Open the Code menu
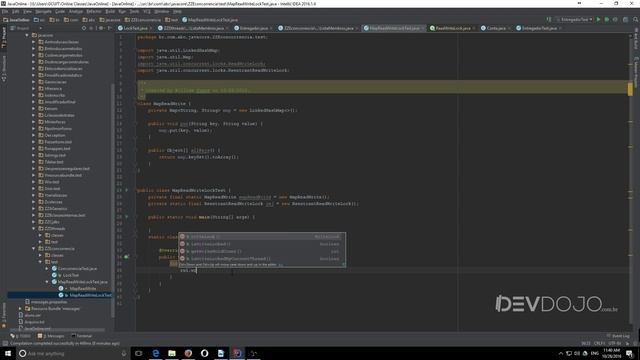The image size is (640, 360). pyautogui.click(x=60, y=11)
